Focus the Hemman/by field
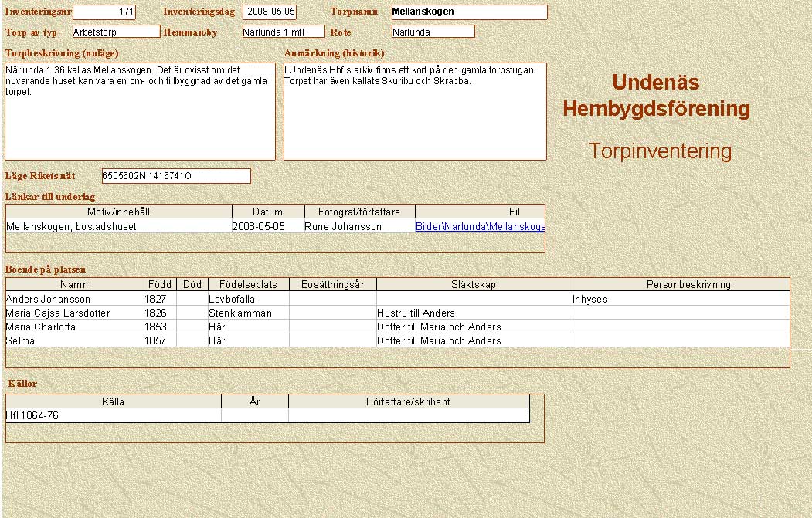 (x=283, y=32)
